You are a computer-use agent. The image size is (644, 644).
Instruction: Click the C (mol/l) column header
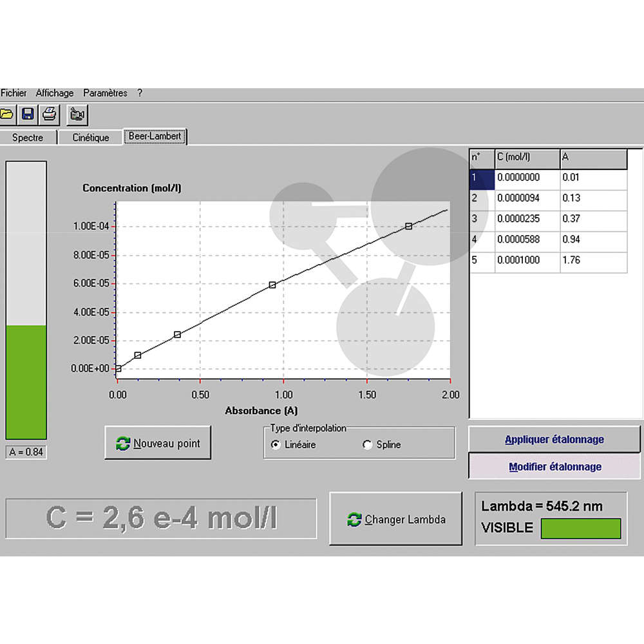tap(527, 159)
